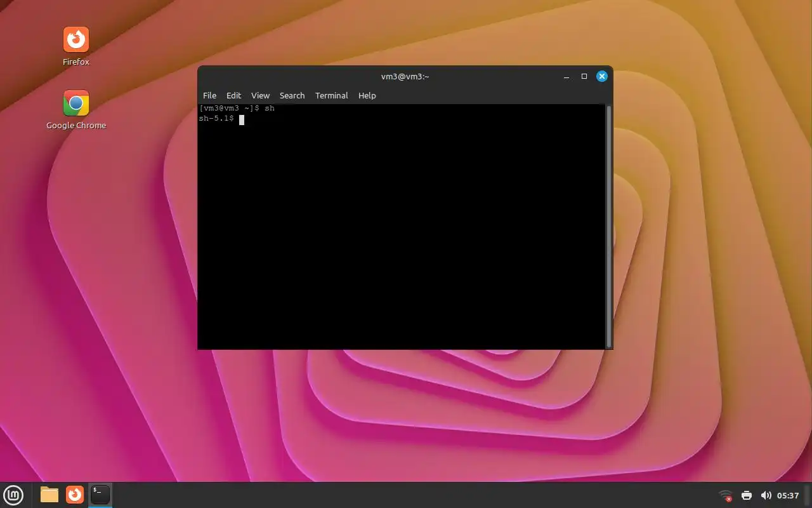Click the 'sh-5.1$' prompt line
Viewport: 812px width, 508px height.
216,119
